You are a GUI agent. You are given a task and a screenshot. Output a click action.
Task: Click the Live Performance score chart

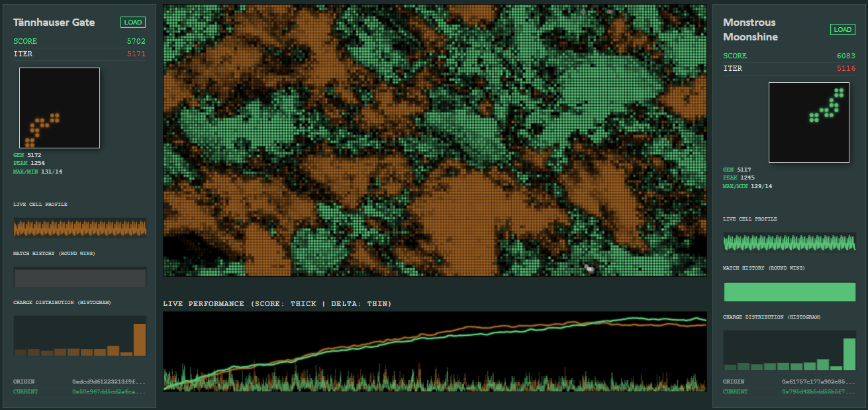pyautogui.click(x=435, y=352)
